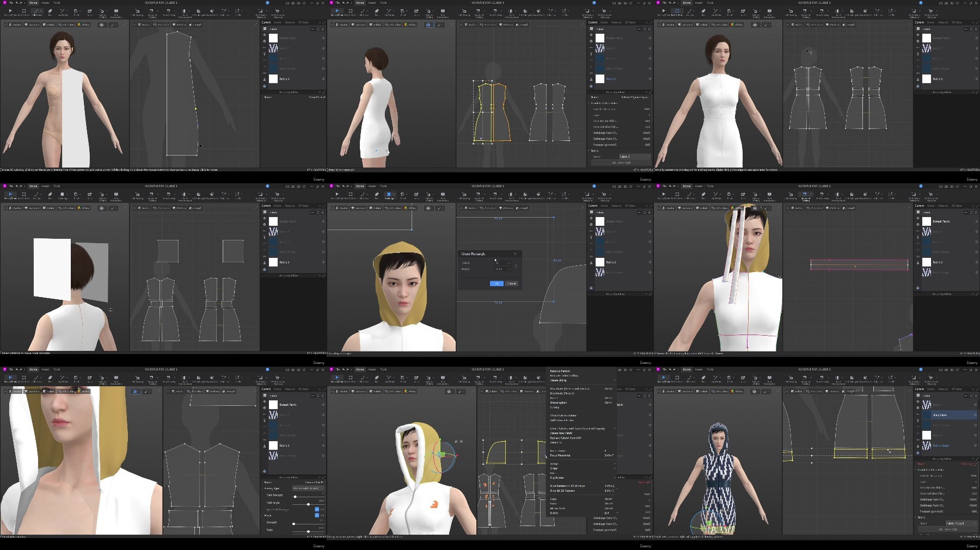Image resolution: width=980 pixels, height=550 pixels.
Task: Select Pen tool in half-draped avatar window
Action: tap(50, 12)
